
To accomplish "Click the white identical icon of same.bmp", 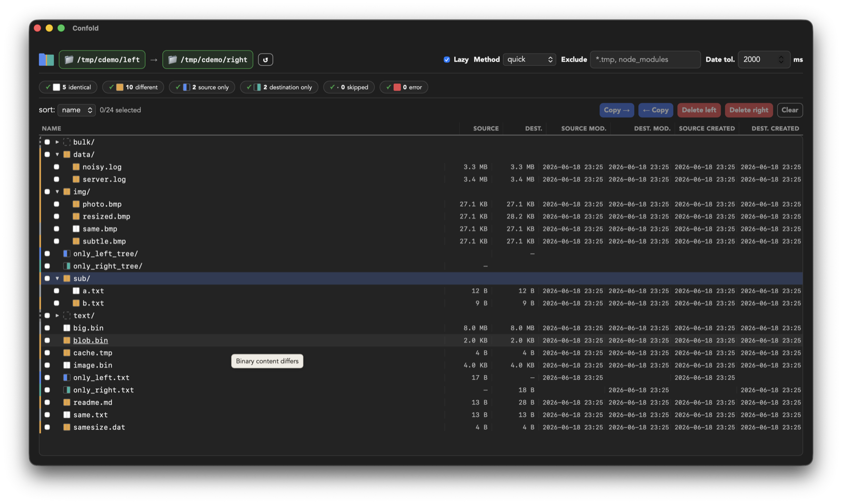I will 76,229.
